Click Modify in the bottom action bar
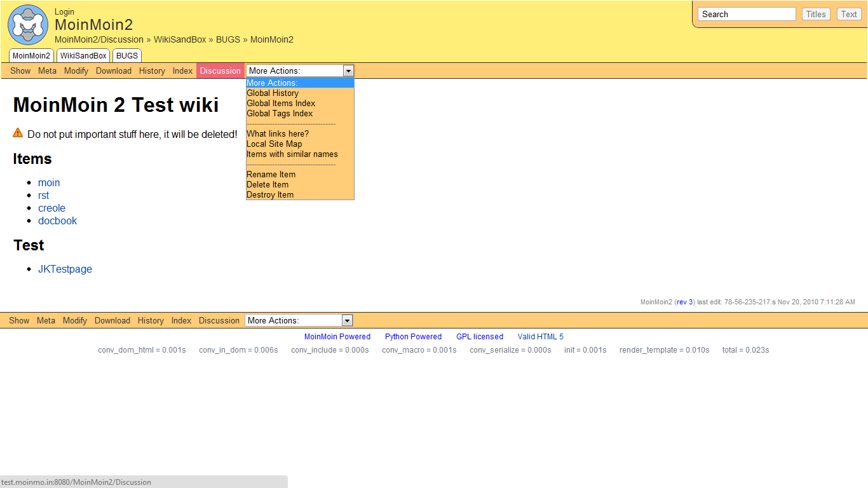The image size is (868, 488). click(x=75, y=321)
